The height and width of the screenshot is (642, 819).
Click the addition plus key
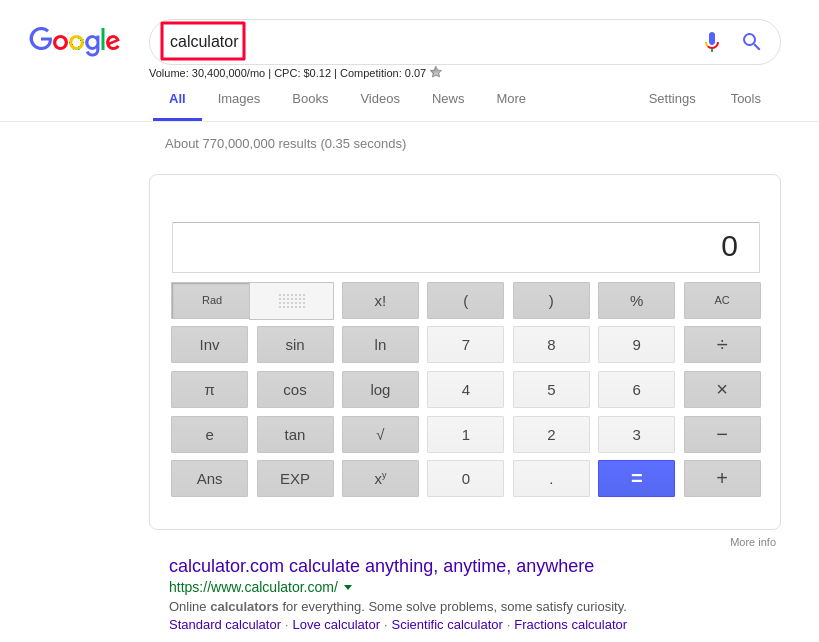[x=722, y=478]
